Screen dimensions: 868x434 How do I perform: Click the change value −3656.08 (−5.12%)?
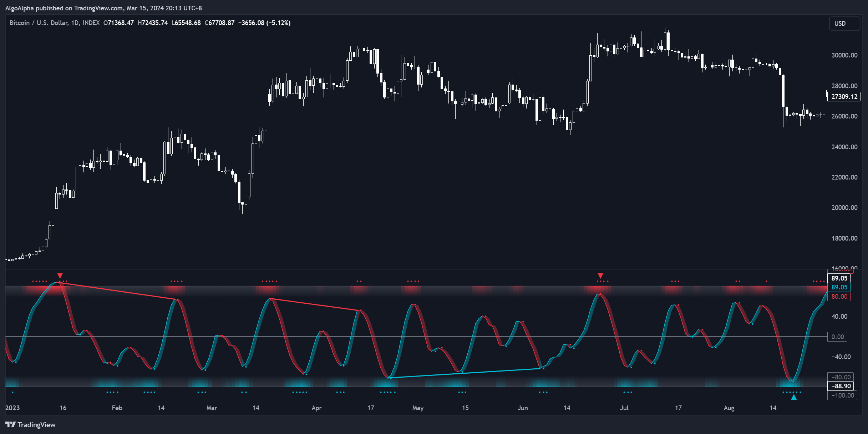pyautogui.click(x=264, y=23)
